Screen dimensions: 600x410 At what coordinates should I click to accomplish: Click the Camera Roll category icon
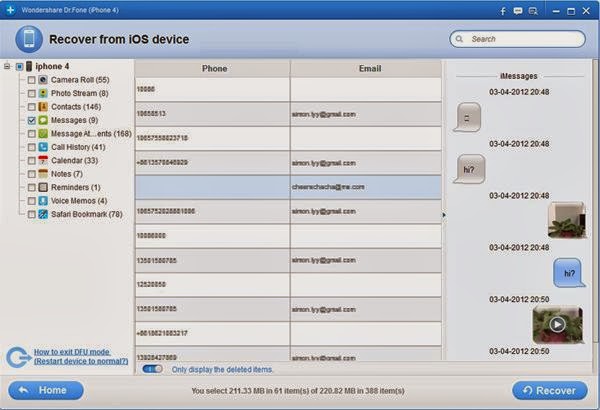[43, 80]
